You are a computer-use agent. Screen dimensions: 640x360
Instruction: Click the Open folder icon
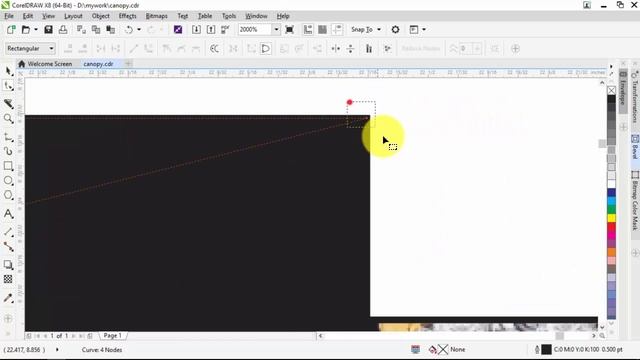tap(26, 29)
